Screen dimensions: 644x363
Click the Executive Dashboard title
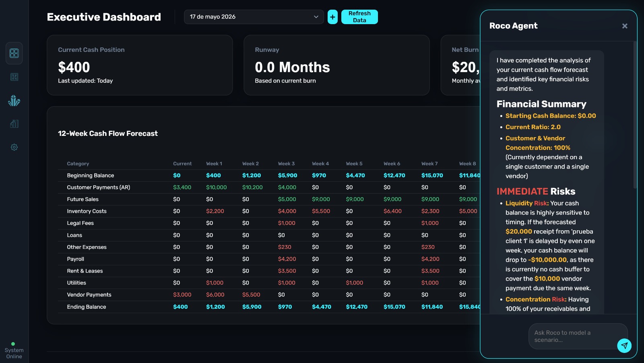pyautogui.click(x=104, y=17)
